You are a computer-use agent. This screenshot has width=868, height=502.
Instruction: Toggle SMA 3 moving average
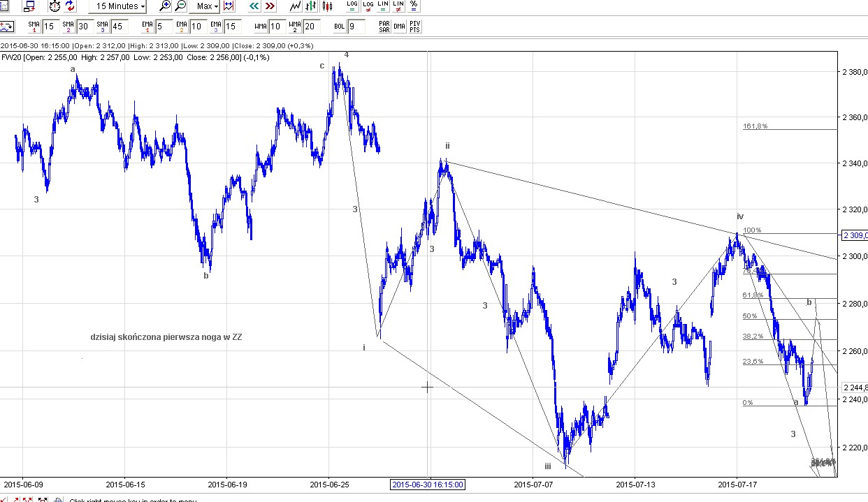(x=103, y=27)
